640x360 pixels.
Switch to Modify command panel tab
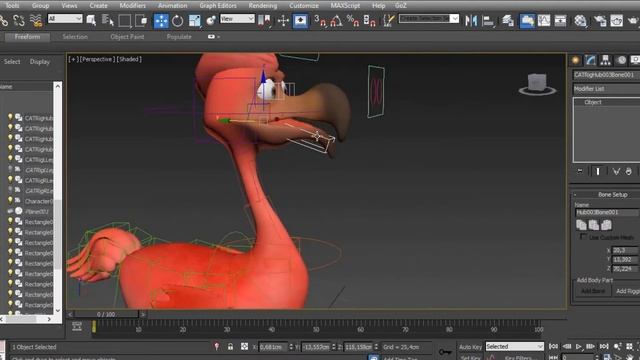point(591,60)
